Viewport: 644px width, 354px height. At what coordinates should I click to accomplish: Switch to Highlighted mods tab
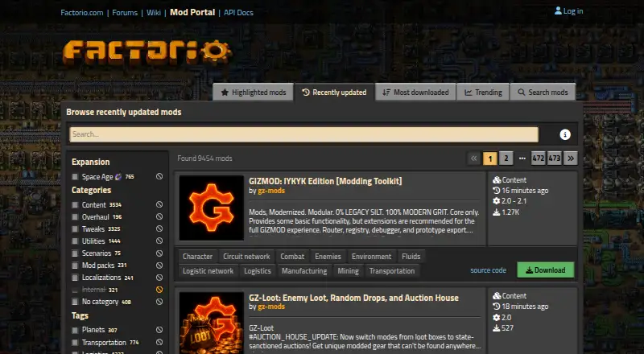click(253, 93)
